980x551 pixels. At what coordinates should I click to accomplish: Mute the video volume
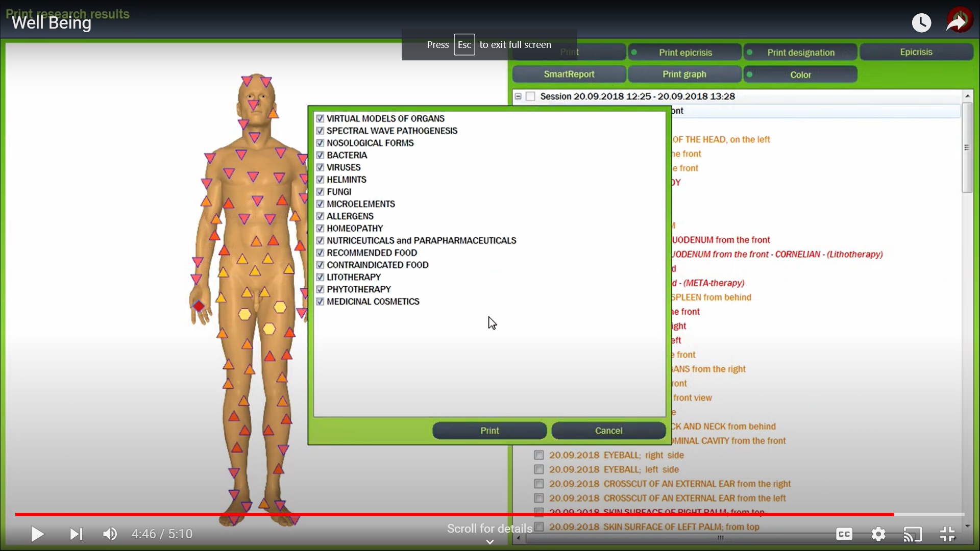[110, 534]
